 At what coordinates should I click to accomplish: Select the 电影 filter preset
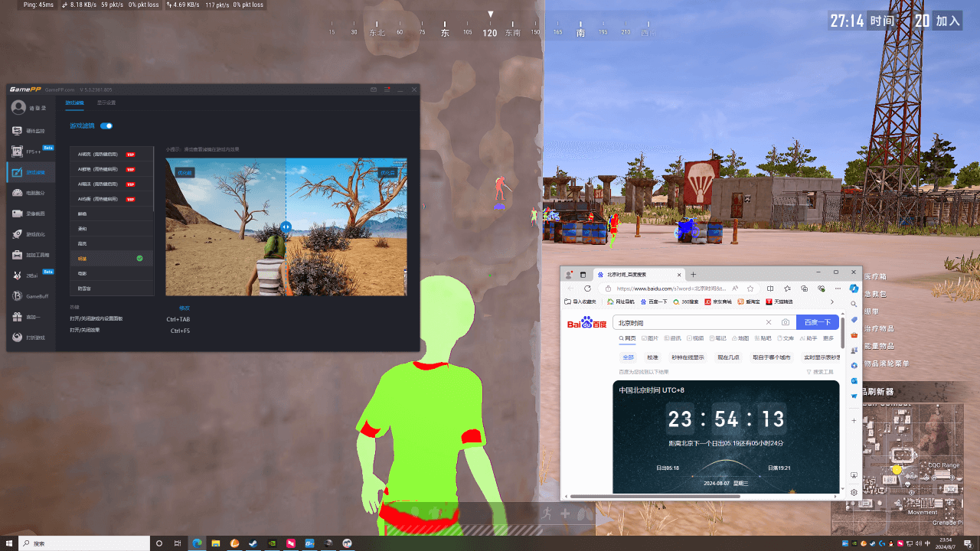[83, 273]
